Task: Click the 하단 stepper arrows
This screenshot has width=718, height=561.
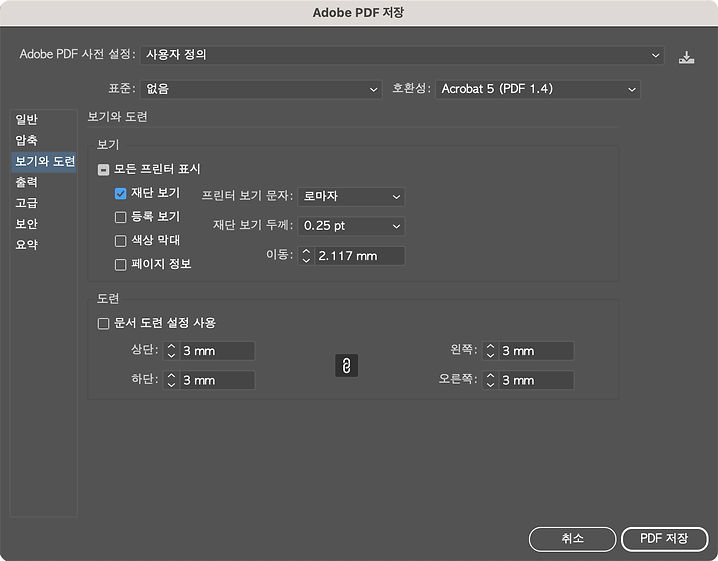Action: pyautogui.click(x=171, y=380)
